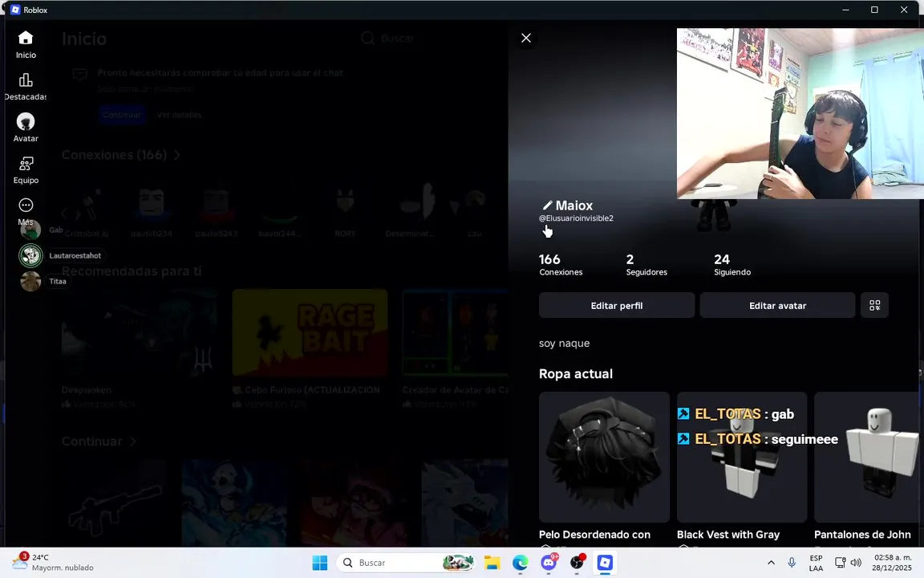Open the volume tray icon
The width and height of the screenshot is (924, 578).
point(857,563)
